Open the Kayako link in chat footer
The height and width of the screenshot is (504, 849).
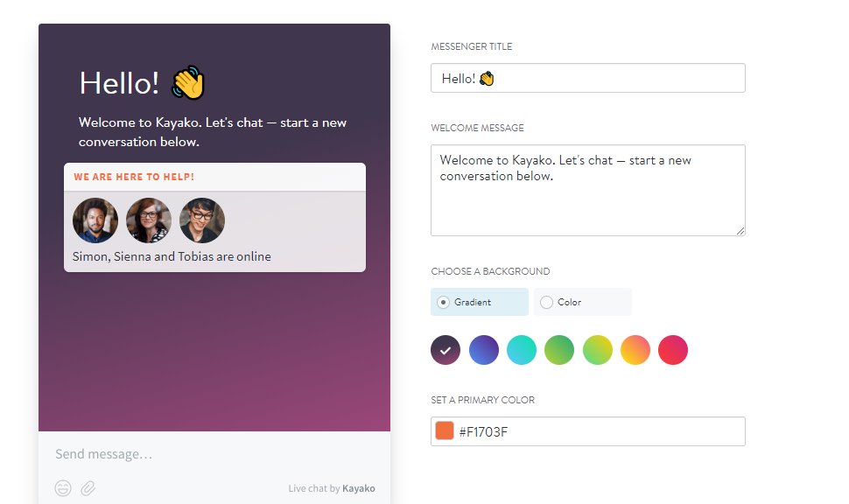click(359, 488)
